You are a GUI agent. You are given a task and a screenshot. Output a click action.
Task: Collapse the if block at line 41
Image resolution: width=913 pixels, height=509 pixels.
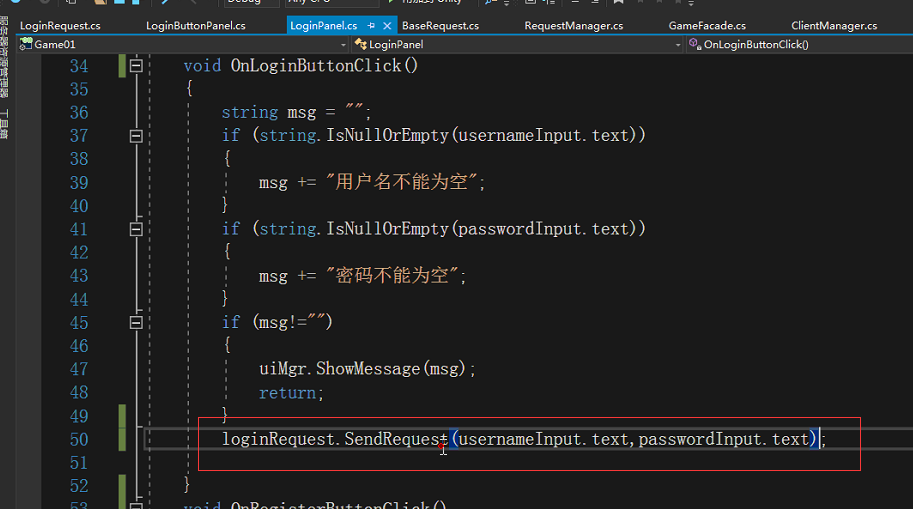(136, 229)
